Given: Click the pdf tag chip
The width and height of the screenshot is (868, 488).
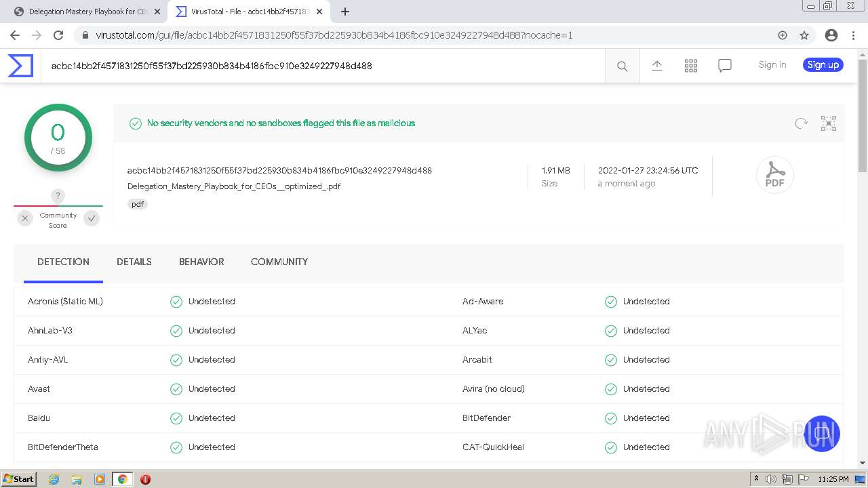Looking at the screenshot, I should click(x=138, y=204).
